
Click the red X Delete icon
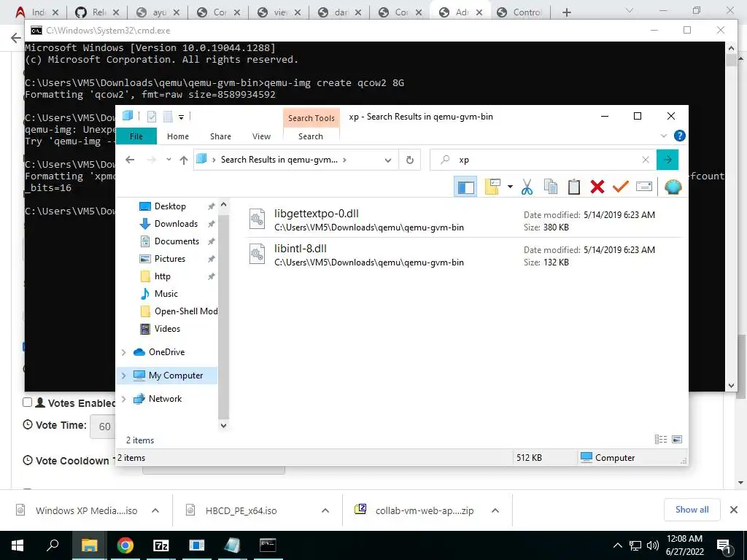click(597, 187)
